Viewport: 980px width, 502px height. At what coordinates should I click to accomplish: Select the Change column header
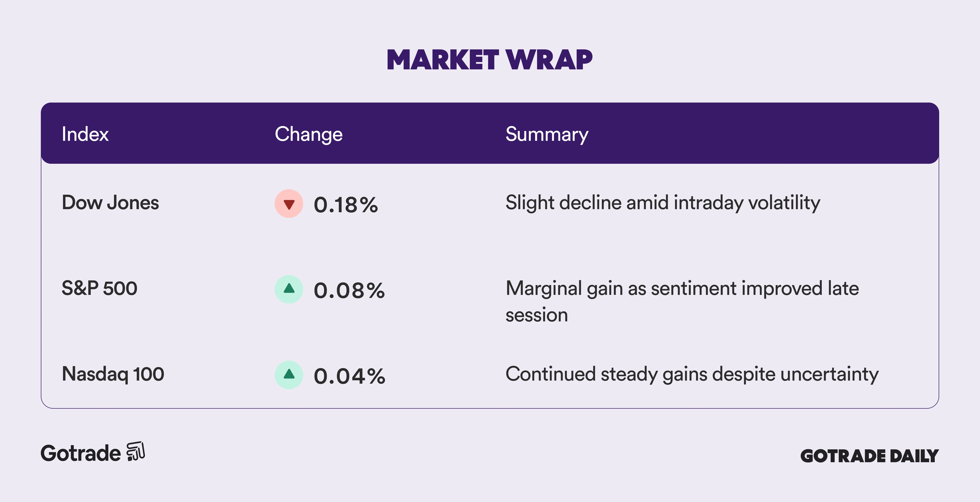[308, 134]
